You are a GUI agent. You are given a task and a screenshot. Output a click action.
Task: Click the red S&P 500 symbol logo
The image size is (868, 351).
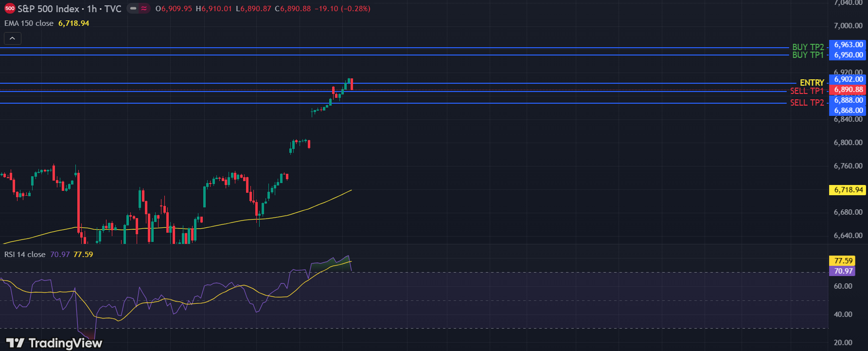10,9
